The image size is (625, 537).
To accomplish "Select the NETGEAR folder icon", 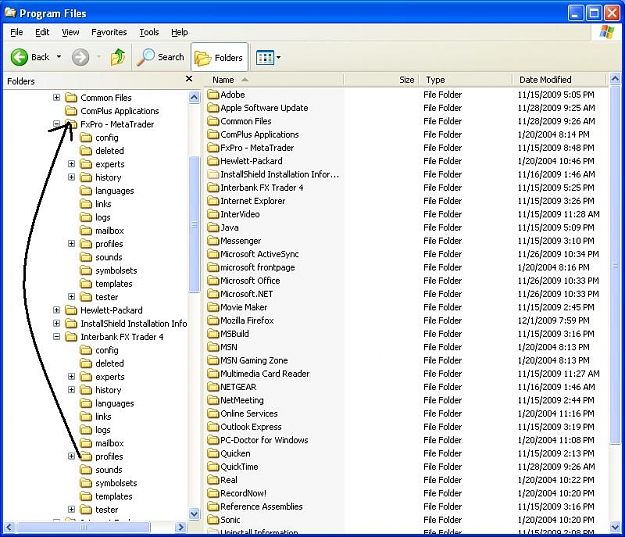I will pyautogui.click(x=213, y=387).
